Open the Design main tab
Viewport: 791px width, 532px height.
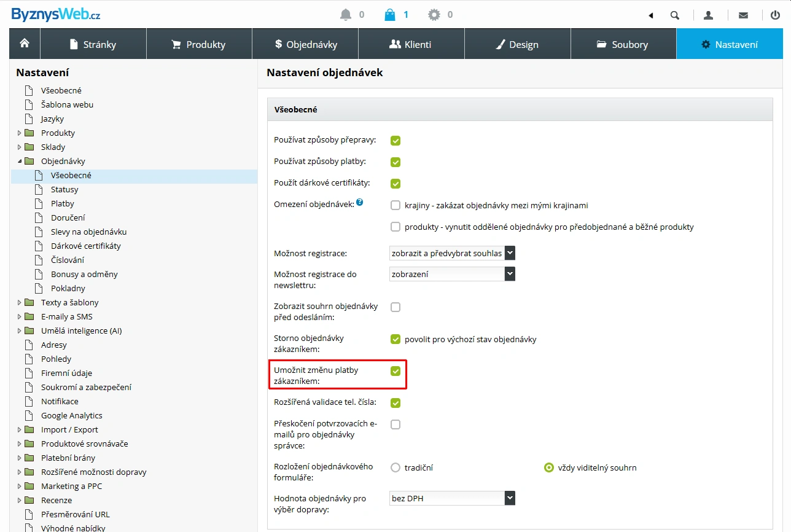coord(517,44)
